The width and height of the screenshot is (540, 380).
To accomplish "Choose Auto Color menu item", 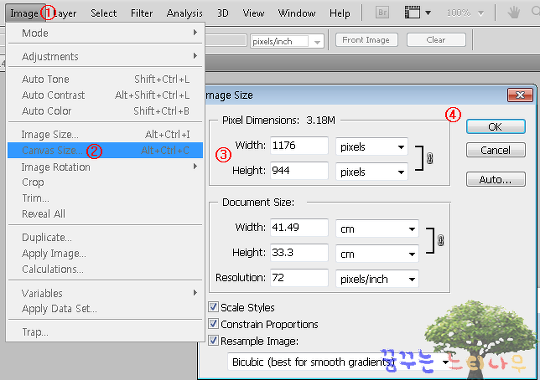I will click(x=105, y=111).
